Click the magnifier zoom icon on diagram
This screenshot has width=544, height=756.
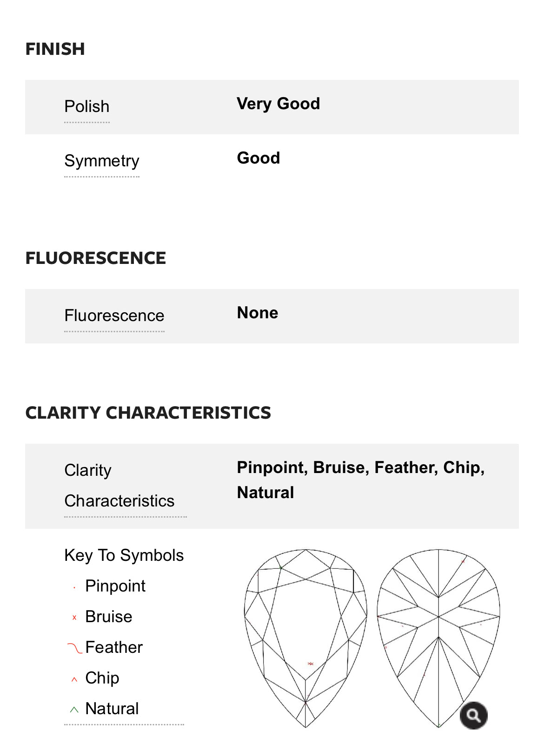click(x=473, y=715)
